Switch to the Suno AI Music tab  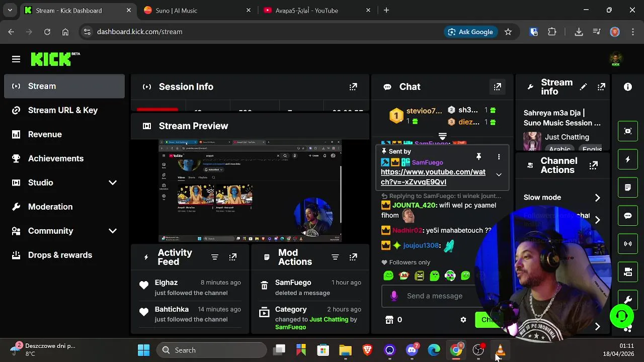point(196,10)
